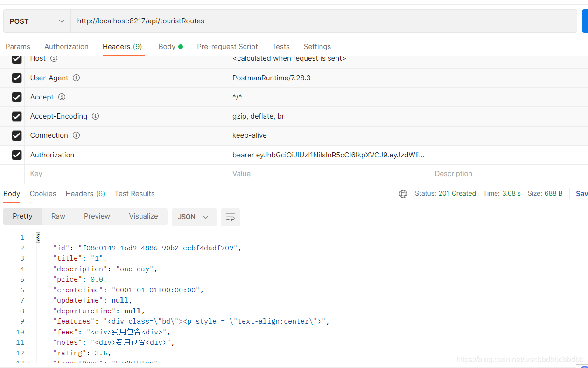The height and width of the screenshot is (368, 588).
Task: Click the info icon next to Accept
Action: coord(62,97)
